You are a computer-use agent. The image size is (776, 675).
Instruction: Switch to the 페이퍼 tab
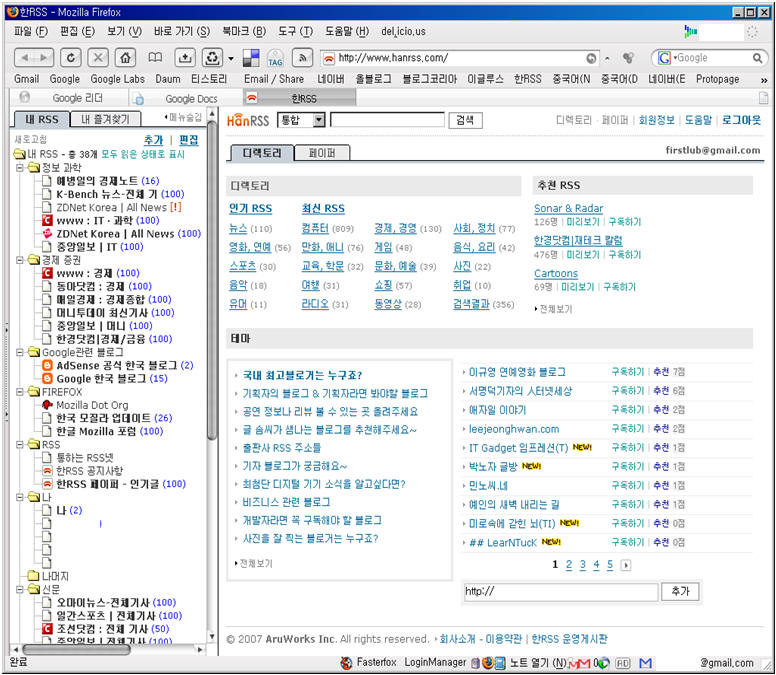pyautogui.click(x=322, y=153)
